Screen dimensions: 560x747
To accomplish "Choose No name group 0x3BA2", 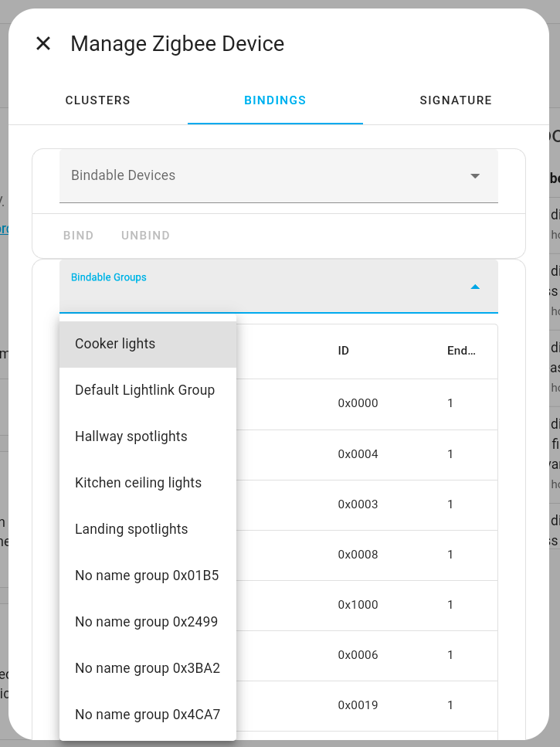I will pyautogui.click(x=148, y=668).
